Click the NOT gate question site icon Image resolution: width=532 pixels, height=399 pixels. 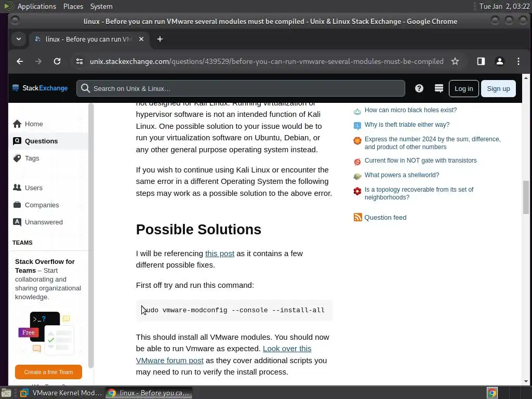(x=357, y=162)
